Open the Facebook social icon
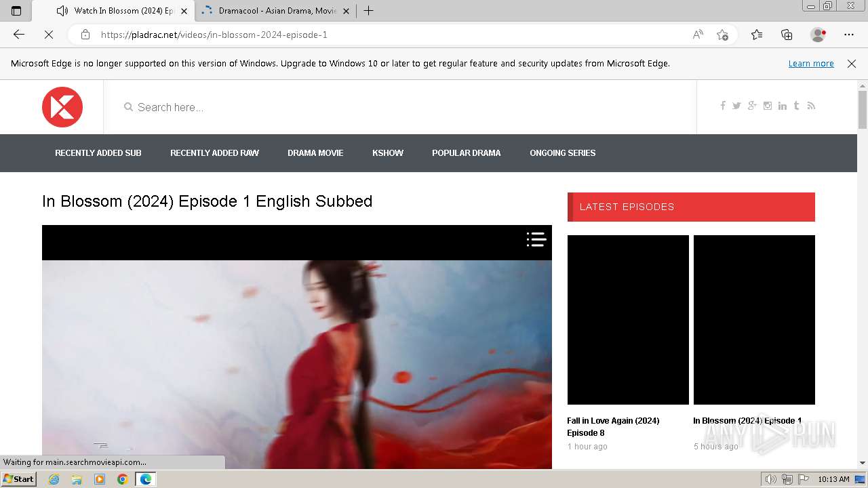 723,106
